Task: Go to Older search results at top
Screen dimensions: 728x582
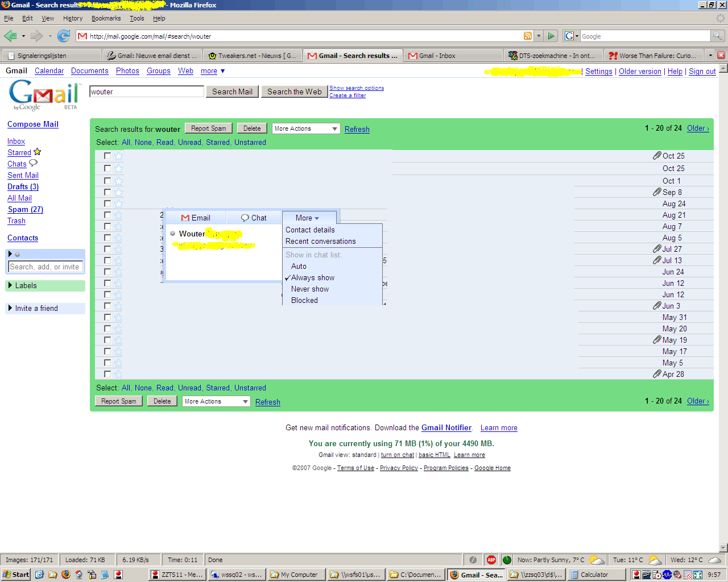Action: [698, 128]
